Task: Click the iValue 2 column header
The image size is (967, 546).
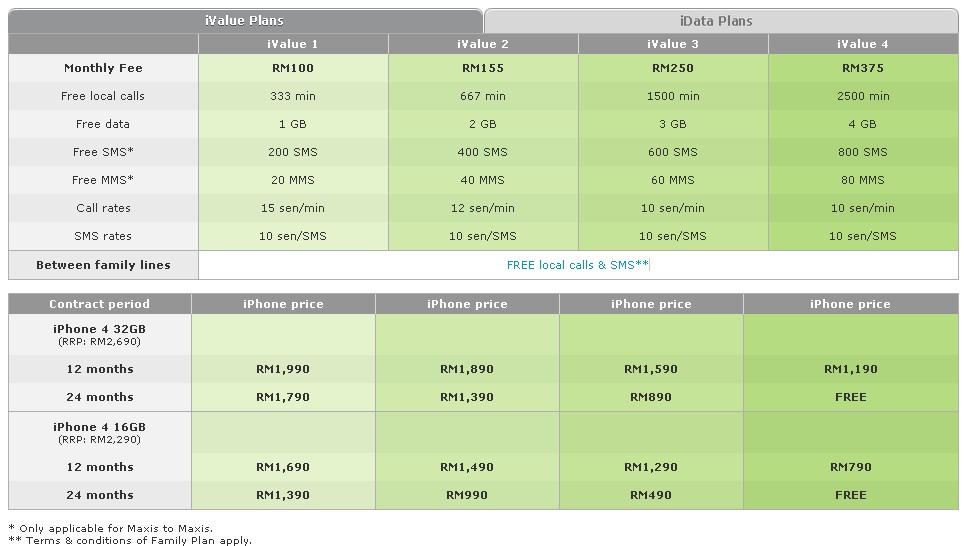Action: tap(483, 44)
